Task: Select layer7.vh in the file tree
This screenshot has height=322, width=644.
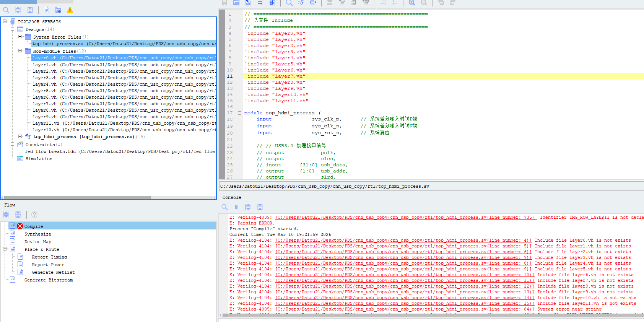Action: [44, 104]
